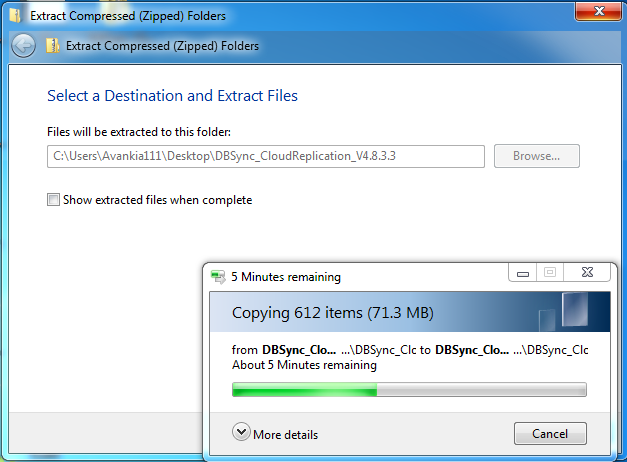Click the destination folder path field
The image size is (627, 462).
point(265,156)
